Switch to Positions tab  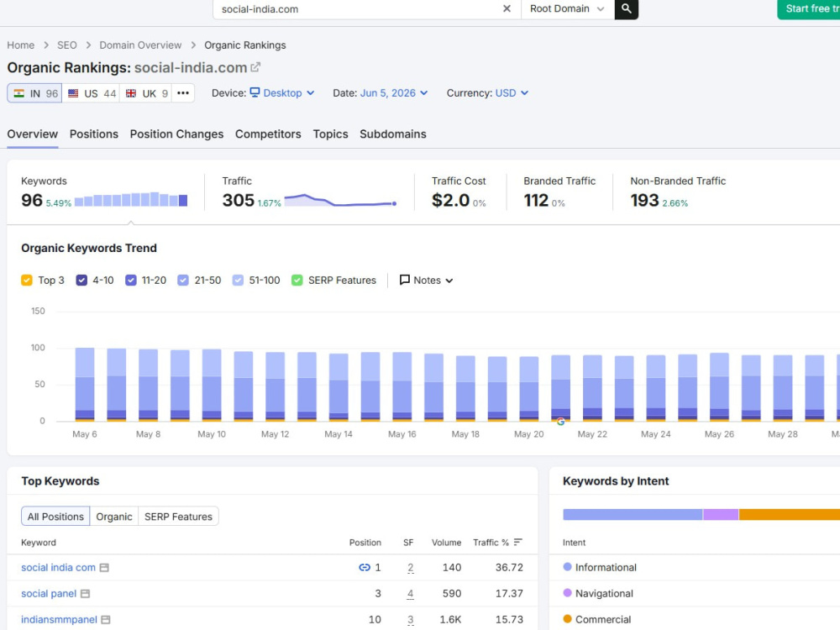(x=94, y=134)
